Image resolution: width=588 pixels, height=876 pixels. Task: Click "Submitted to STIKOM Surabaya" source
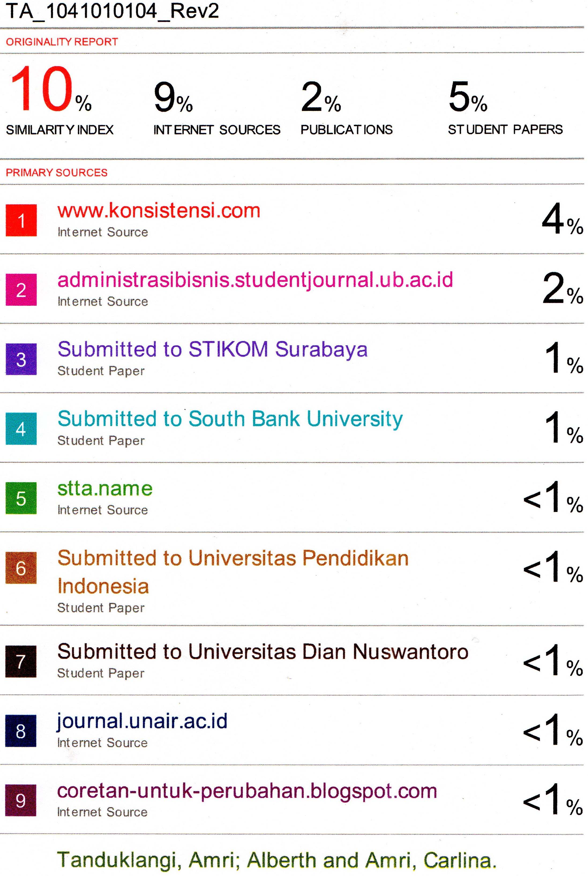pyautogui.click(x=212, y=350)
